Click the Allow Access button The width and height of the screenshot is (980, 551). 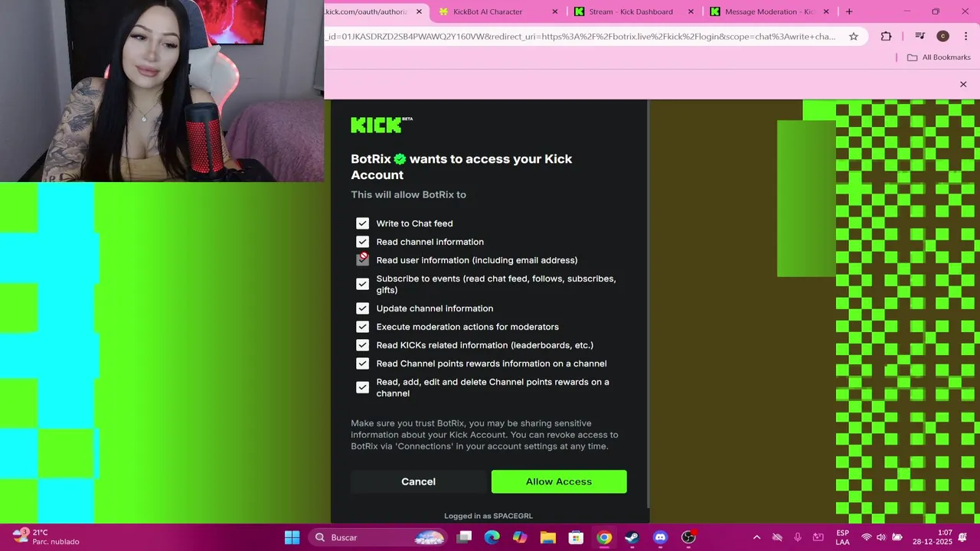[559, 481]
